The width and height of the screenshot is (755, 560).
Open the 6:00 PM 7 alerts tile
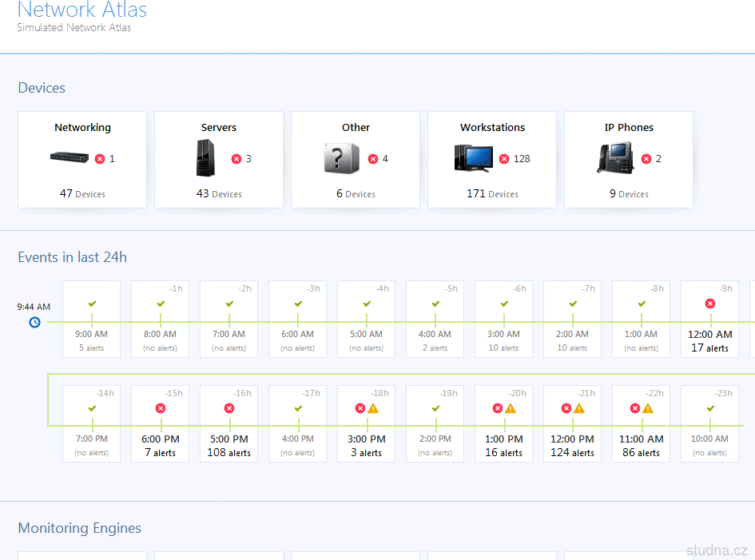161,423
